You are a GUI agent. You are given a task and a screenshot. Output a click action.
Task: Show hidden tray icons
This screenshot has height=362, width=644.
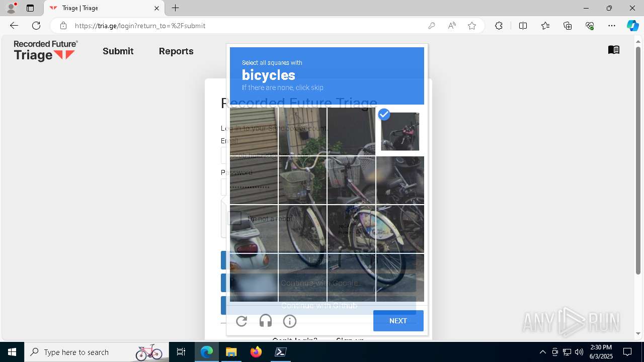click(x=542, y=352)
